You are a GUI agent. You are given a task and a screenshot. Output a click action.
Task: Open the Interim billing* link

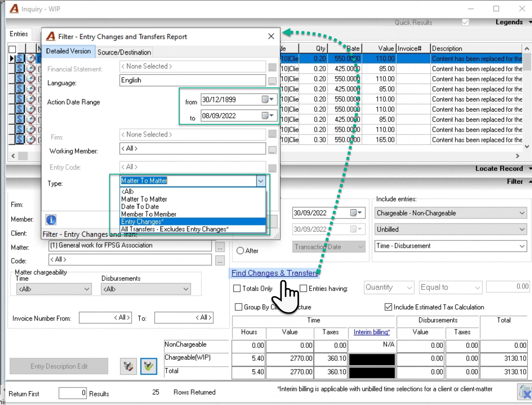(x=372, y=332)
